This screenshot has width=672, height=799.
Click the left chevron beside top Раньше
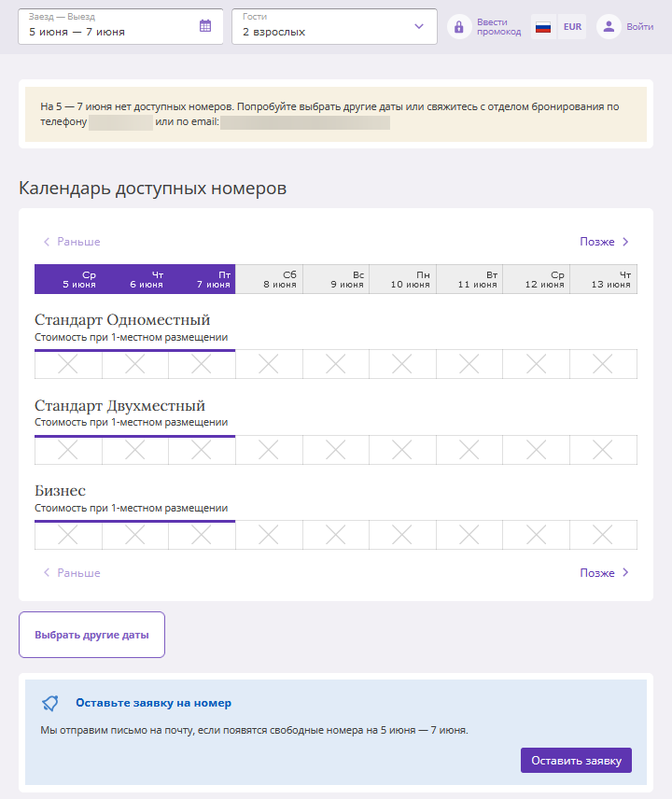[x=47, y=242]
